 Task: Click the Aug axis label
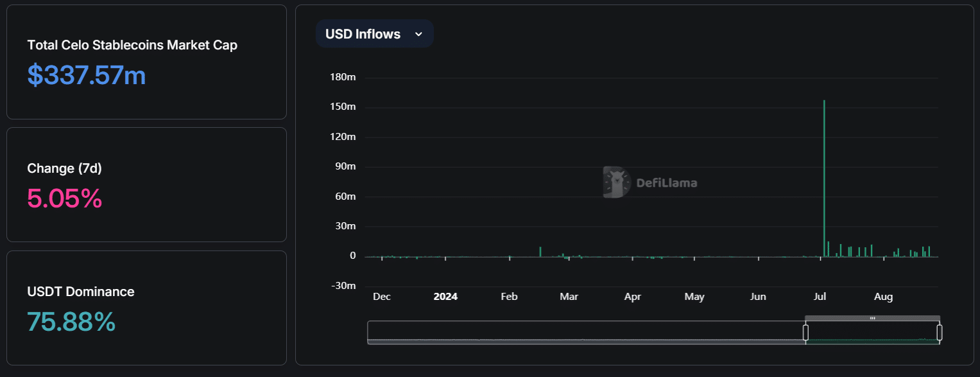coord(884,297)
